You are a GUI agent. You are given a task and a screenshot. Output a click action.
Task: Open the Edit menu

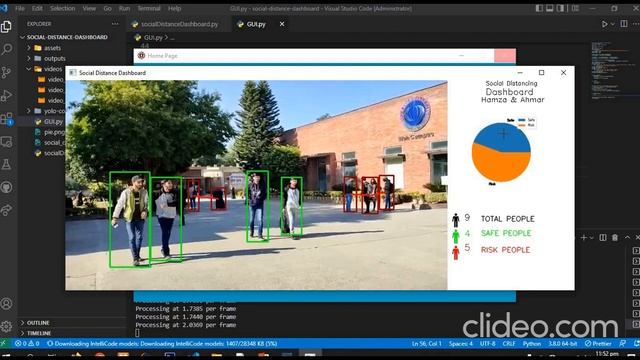click(37, 8)
